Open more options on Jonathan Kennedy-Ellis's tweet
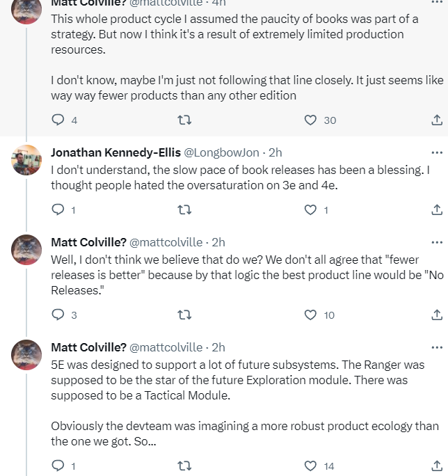The height and width of the screenshot is (476, 448). point(437,152)
